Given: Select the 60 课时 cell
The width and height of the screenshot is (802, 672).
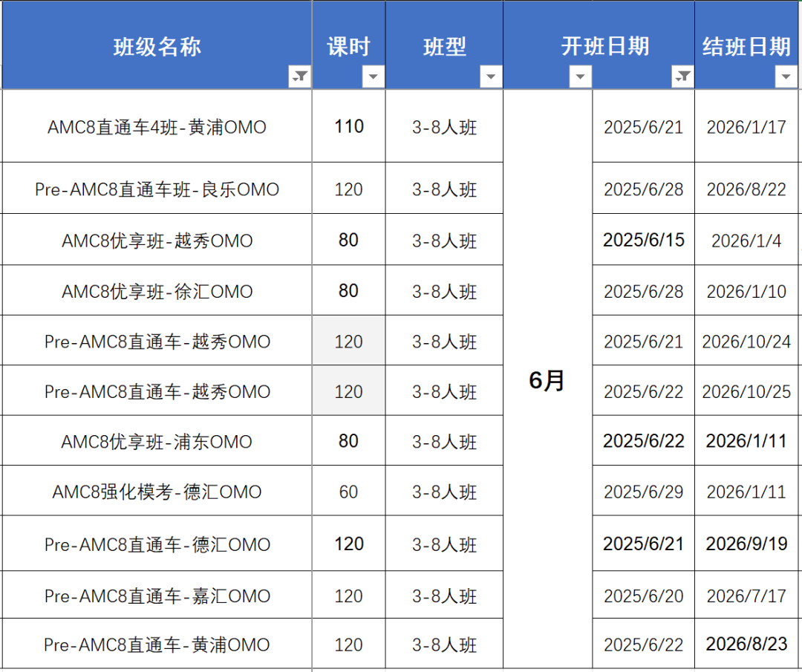Looking at the screenshot, I should [x=349, y=491].
